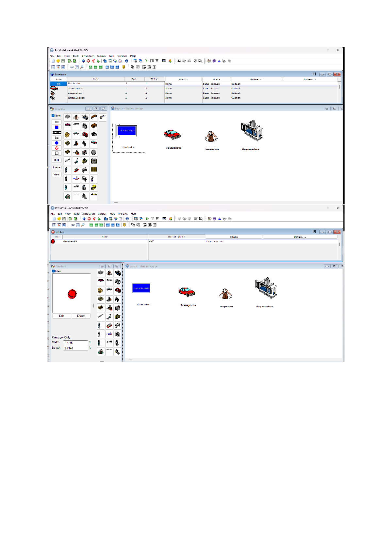Viewport: 392px width, 554px height.
Task: Select the red ball icon in Entities table row
Action: [53, 241]
